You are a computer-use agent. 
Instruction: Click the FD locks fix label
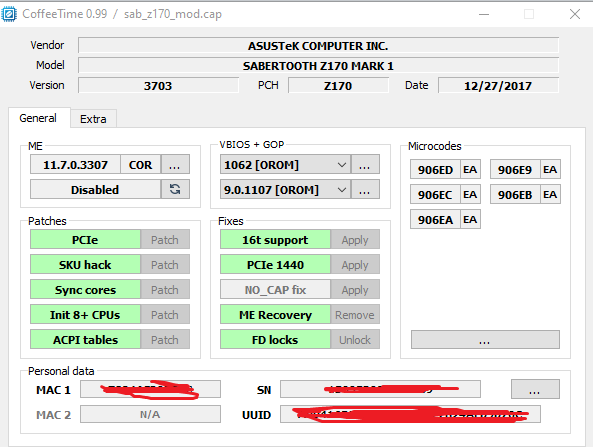point(275,339)
